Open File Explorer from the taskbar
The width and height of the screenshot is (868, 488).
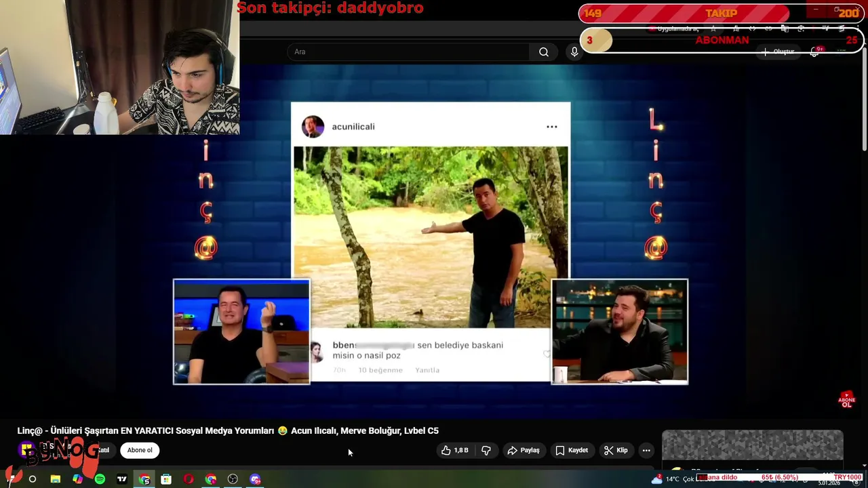(x=55, y=479)
